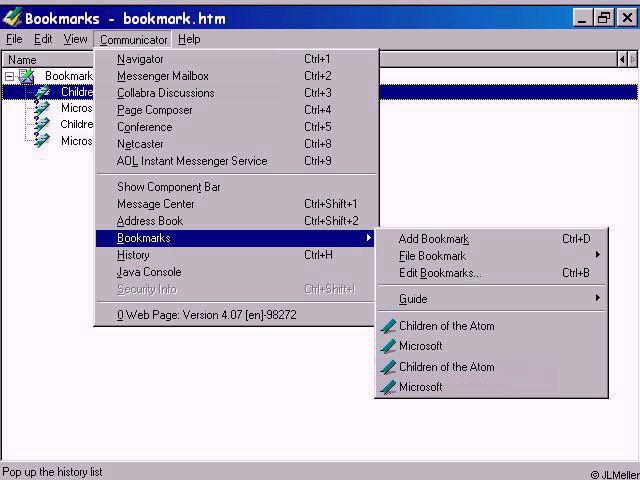Choose Navigator from the Communicator menu

coord(140,59)
